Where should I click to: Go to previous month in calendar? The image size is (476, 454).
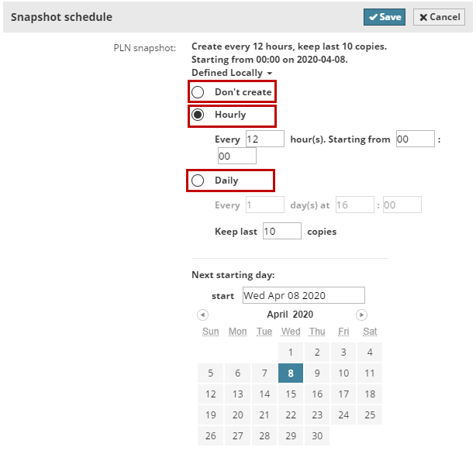(202, 315)
